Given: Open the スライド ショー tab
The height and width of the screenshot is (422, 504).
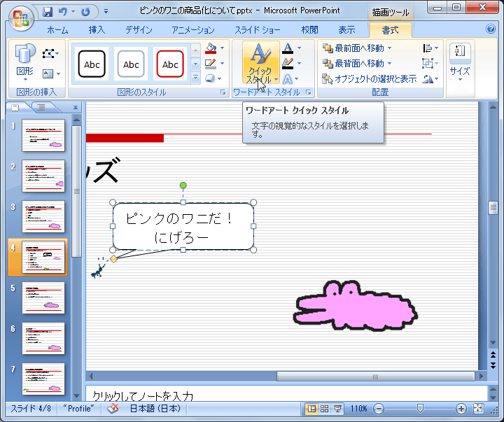Looking at the screenshot, I should pos(257,30).
